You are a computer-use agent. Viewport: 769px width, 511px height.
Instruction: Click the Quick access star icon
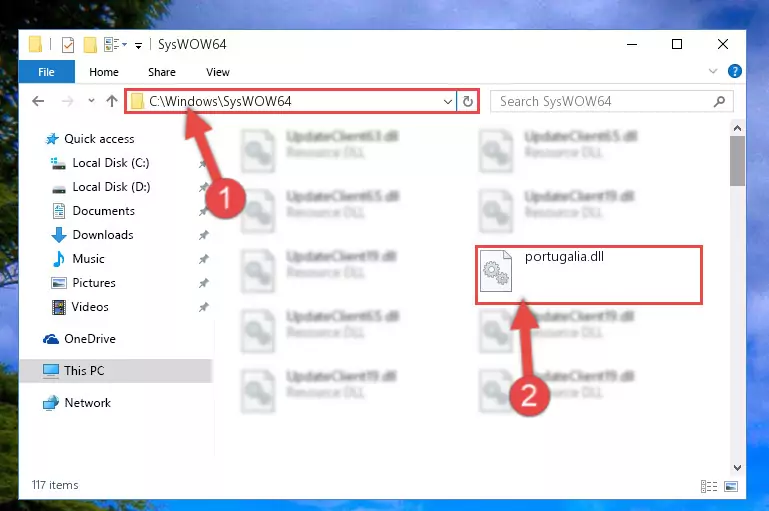[x=52, y=139]
